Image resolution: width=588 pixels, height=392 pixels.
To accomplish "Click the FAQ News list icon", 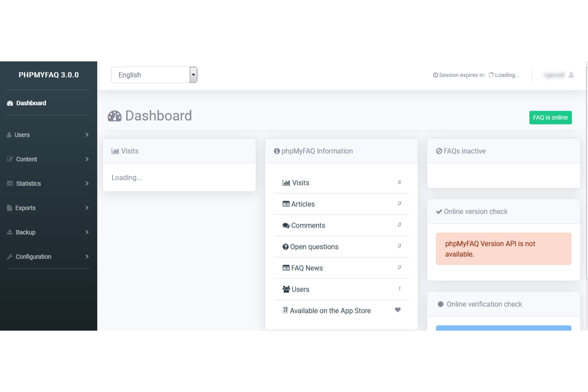I will tap(286, 268).
